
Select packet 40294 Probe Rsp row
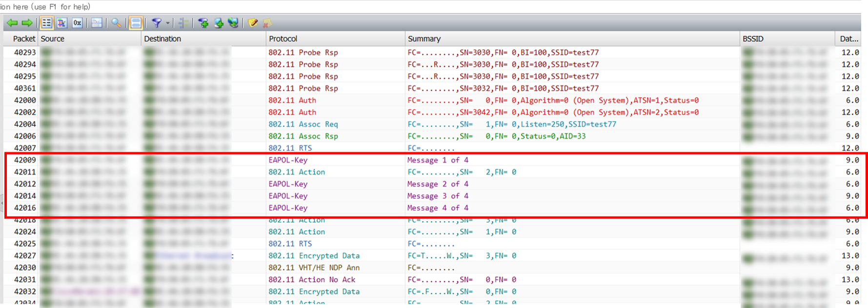(432, 64)
